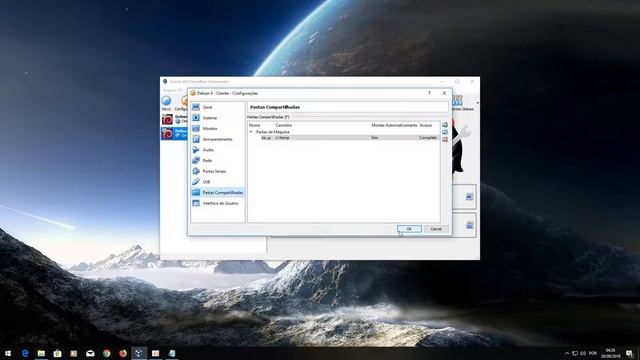The width and height of the screenshot is (640, 360).
Task: Click the Novo icon in VirtualBox toolbar
Action: pyautogui.click(x=166, y=102)
